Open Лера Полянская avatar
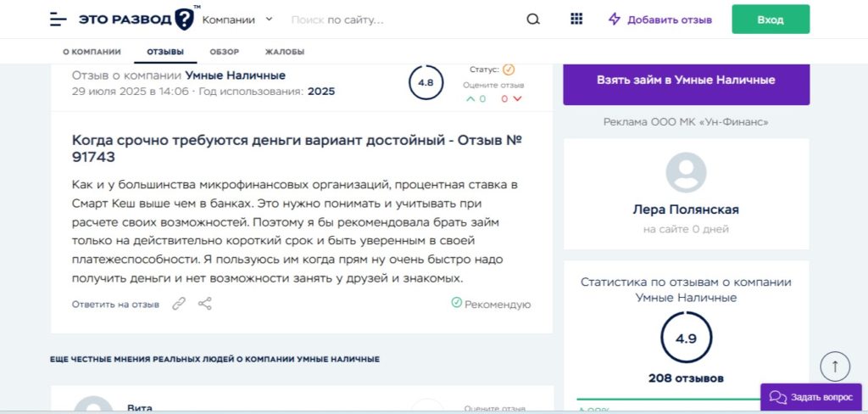The width and height of the screenshot is (868, 414). click(686, 172)
